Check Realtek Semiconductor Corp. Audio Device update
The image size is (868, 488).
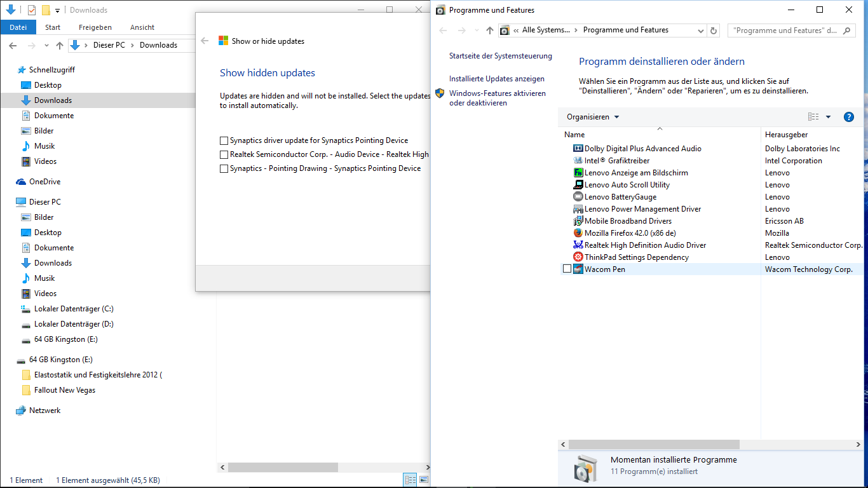click(x=224, y=154)
